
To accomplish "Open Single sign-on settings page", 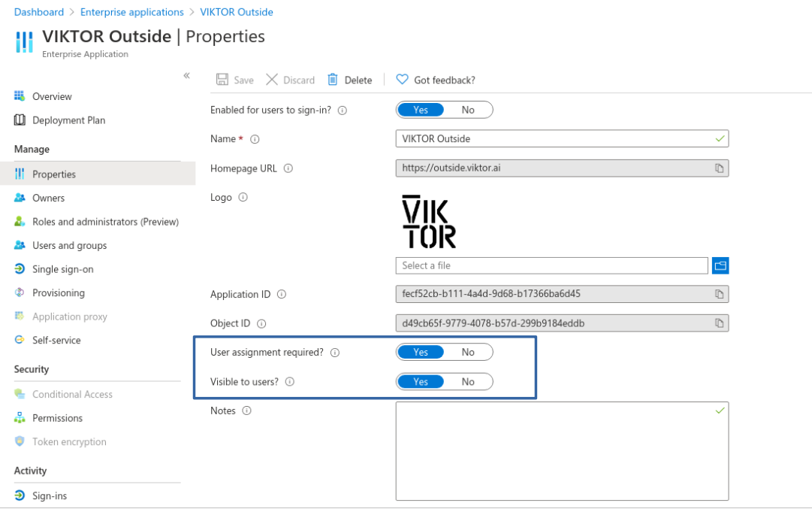I will (62, 269).
